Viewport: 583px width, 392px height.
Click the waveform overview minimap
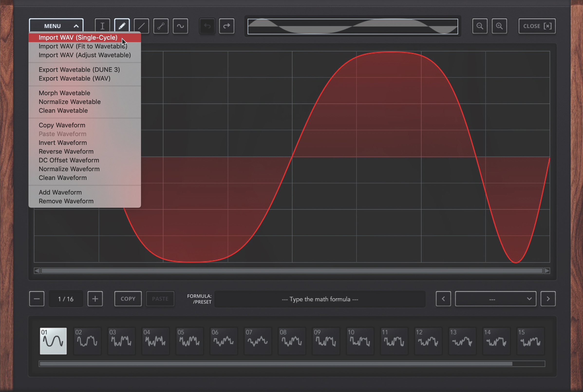(353, 26)
